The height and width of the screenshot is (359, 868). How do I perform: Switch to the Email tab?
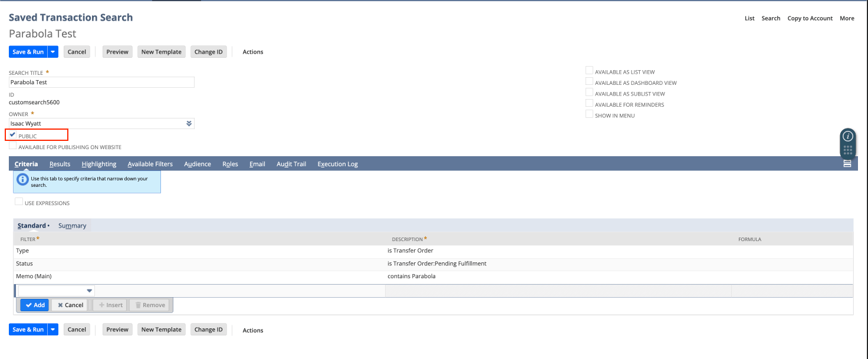coord(257,164)
